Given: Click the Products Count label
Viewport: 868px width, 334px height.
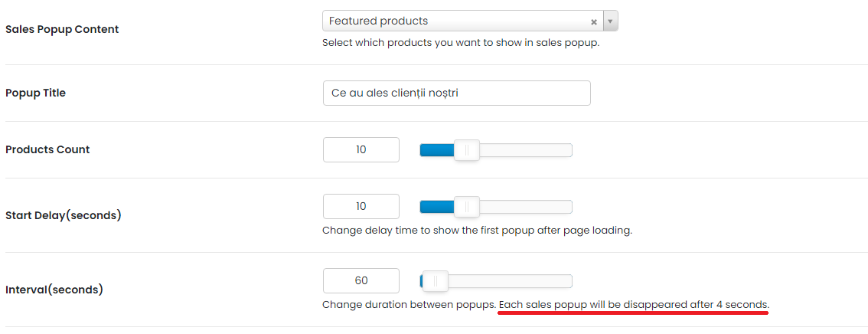Looking at the screenshot, I should click(x=47, y=149).
